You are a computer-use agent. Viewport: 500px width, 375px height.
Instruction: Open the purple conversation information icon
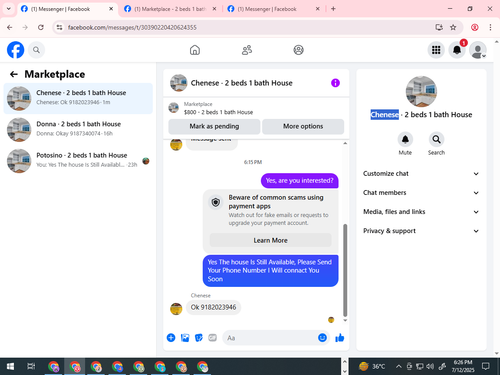[x=335, y=83]
